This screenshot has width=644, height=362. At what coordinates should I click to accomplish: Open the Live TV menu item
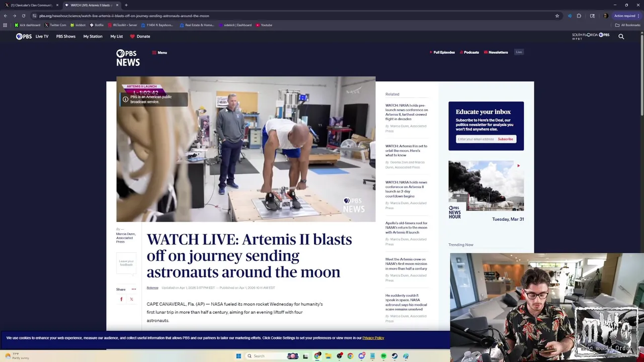click(42, 36)
